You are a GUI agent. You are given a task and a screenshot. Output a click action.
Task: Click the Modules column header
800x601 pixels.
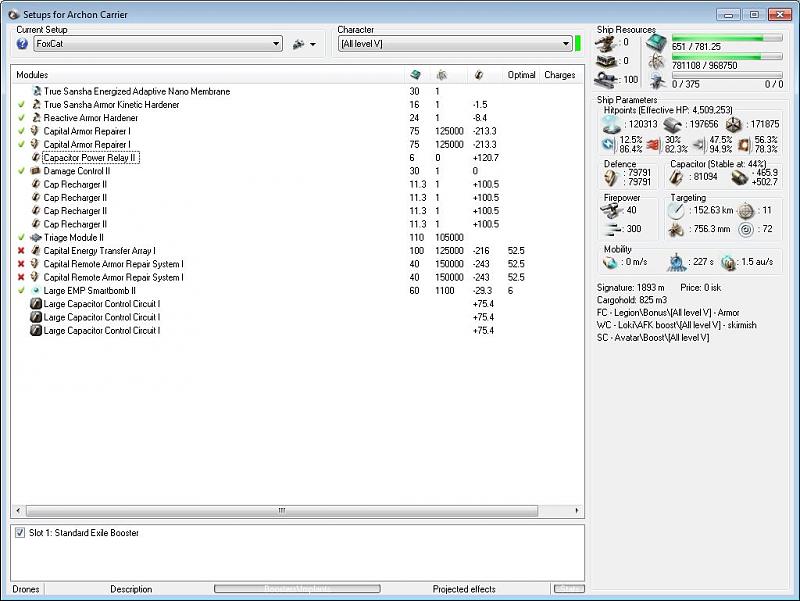(x=32, y=75)
